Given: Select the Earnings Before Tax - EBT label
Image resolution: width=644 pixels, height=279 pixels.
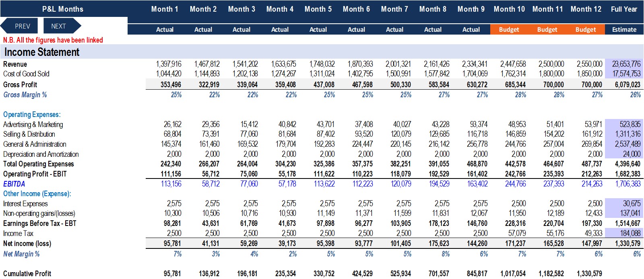Looking at the screenshot, I should [x=39, y=224].
